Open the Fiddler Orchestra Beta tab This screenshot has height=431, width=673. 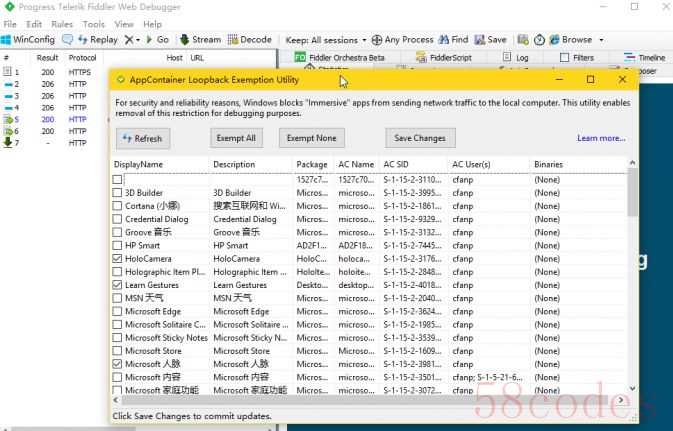pyautogui.click(x=340, y=58)
